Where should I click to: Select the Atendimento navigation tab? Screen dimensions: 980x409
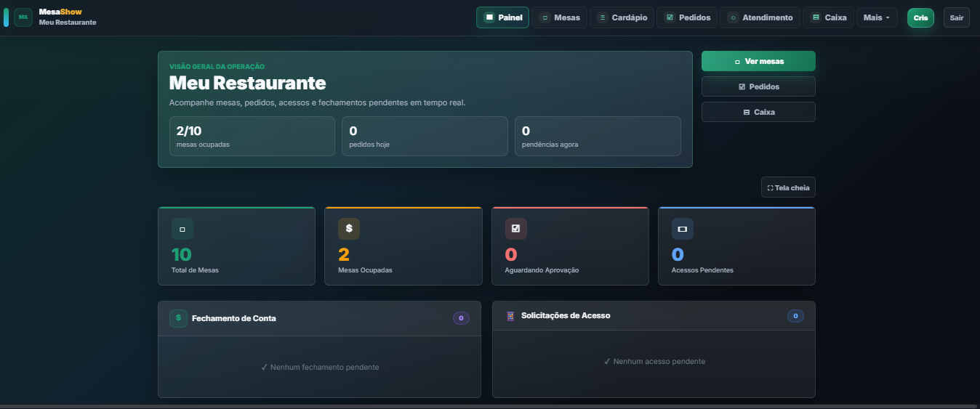click(x=760, y=17)
